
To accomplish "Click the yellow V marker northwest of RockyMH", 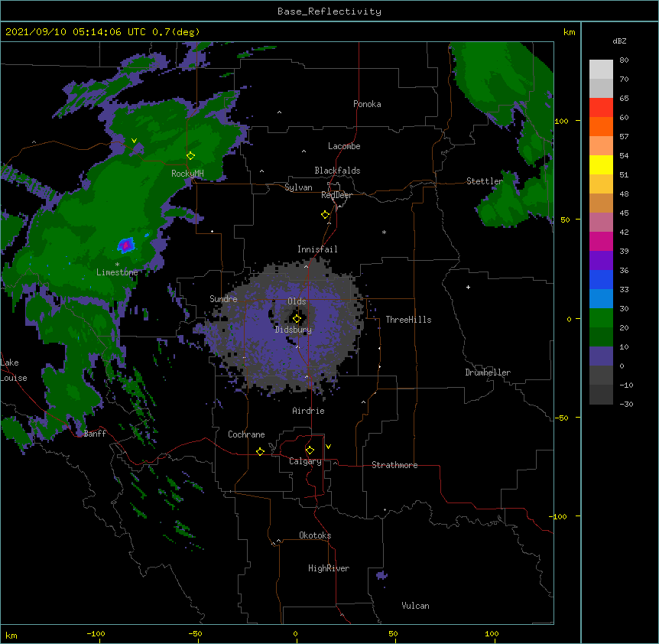I will tap(134, 141).
